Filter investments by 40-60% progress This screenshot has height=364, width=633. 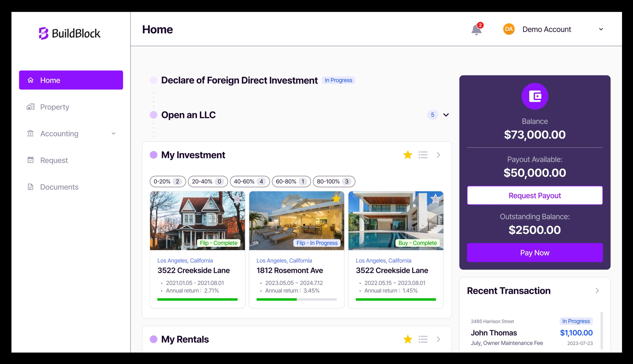tap(250, 181)
